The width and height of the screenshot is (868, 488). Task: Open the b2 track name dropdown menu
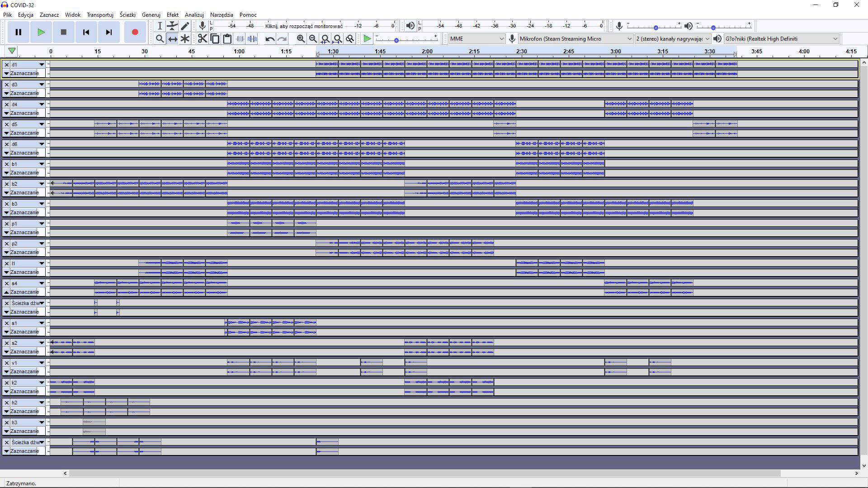42,184
